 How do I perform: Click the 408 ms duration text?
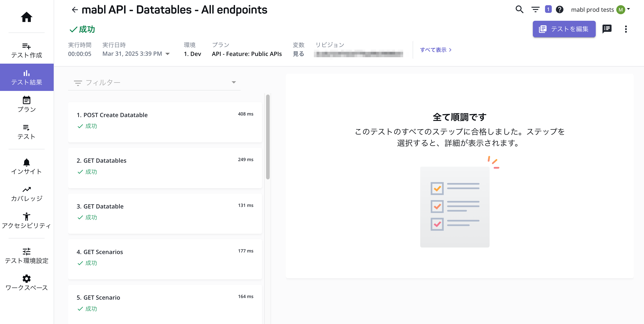click(246, 114)
